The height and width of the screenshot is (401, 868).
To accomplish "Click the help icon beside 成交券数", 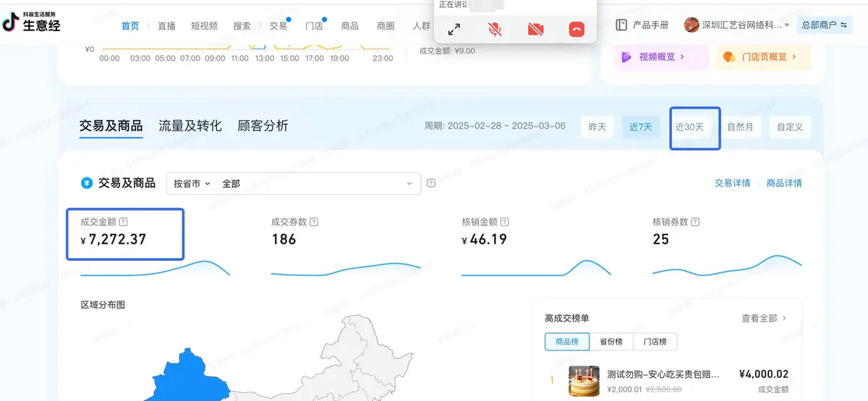I will tap(314, 222).
